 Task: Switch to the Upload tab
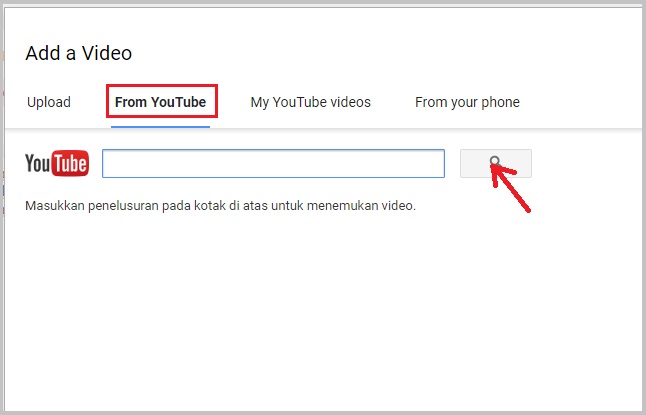click(x=49, y=102)
